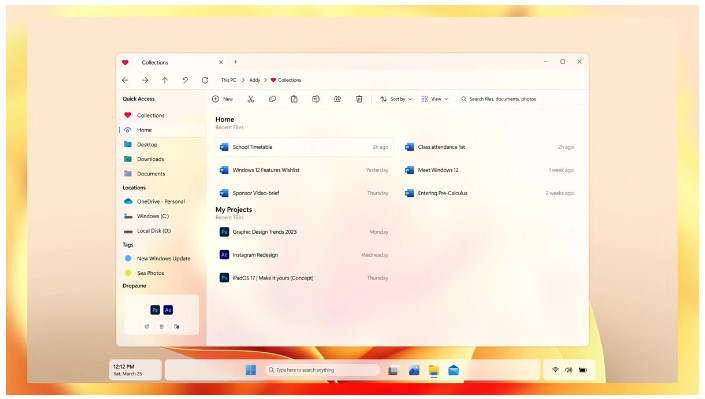Open Documents folder in the sidebar
Viewport: 705px width, 399px height.
point(161,174)
